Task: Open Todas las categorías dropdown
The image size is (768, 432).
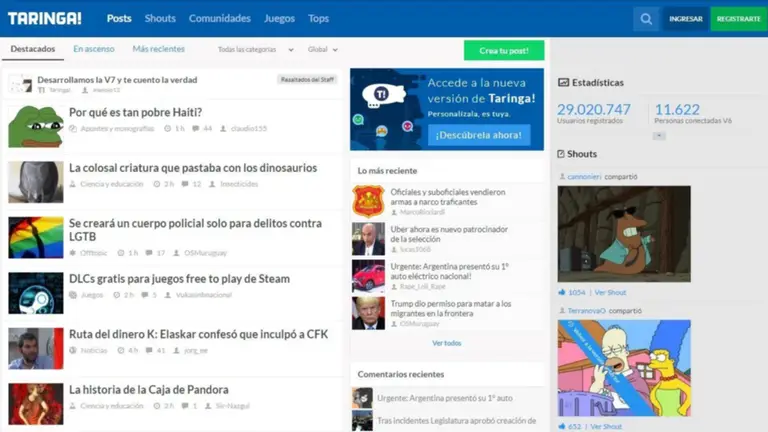Action: [x=255, y=49]
